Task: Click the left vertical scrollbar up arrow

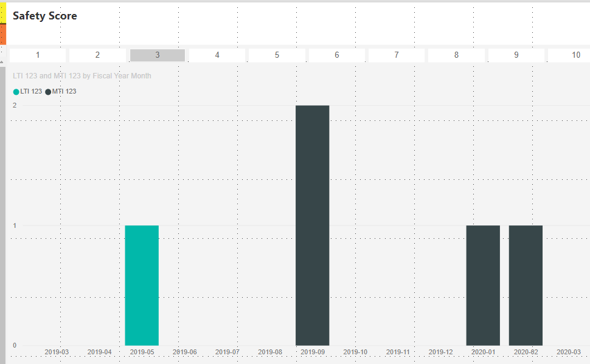Action: [x=2, y=62]
